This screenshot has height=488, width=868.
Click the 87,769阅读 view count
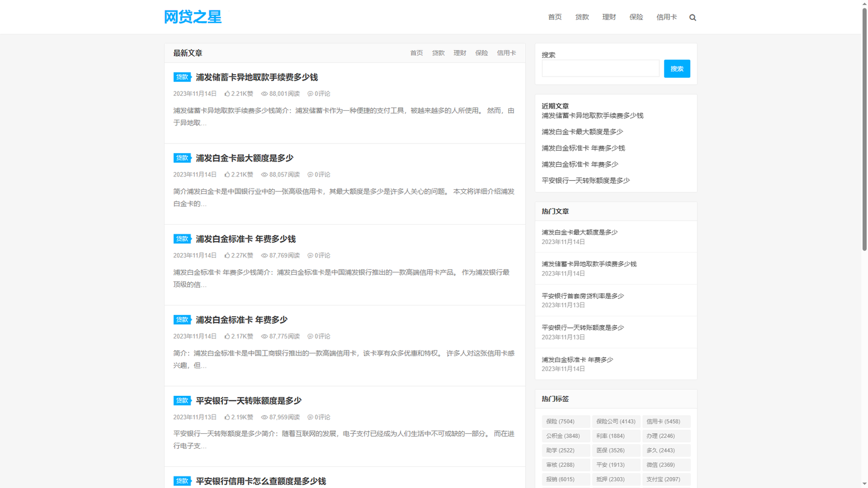tap(280, 255)
